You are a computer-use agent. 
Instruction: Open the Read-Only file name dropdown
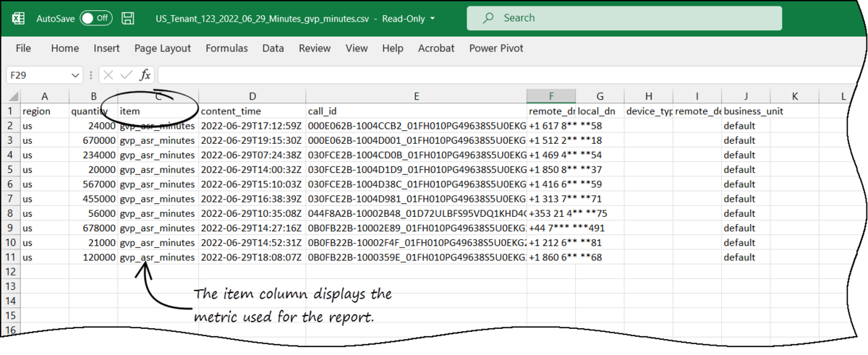[x=433, y=19]
